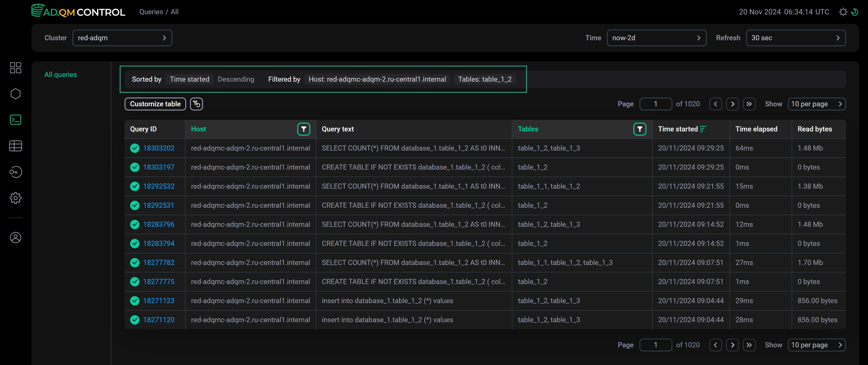Open query 18303202 details link
The width and height of the screenshot is (868, 365).
pos(158,148)
